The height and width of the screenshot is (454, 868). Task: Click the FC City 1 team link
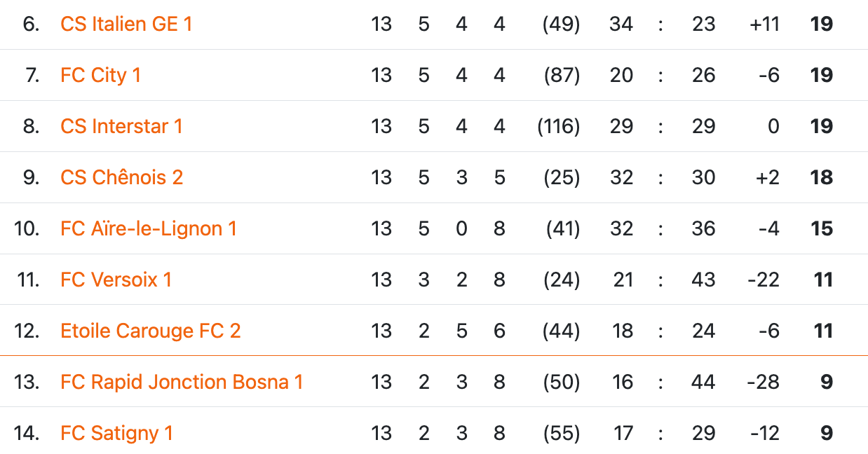point(100,75)
